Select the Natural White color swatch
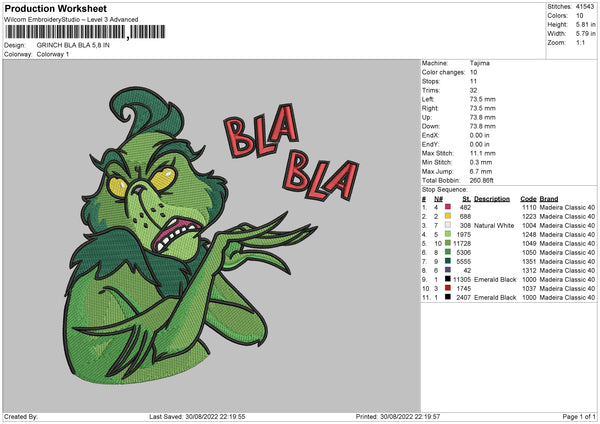600x424 pixels. (x=448, y=225)
